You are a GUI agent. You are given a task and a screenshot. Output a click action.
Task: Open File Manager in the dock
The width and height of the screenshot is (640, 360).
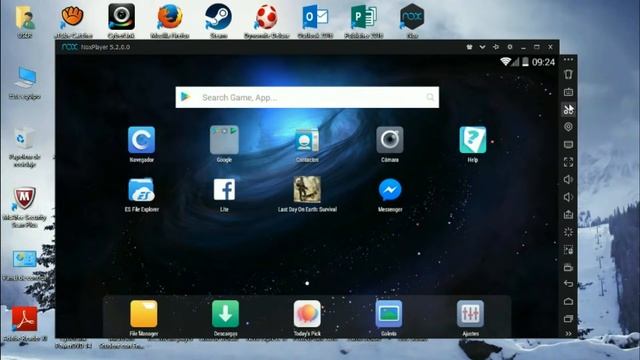(144, 314)
